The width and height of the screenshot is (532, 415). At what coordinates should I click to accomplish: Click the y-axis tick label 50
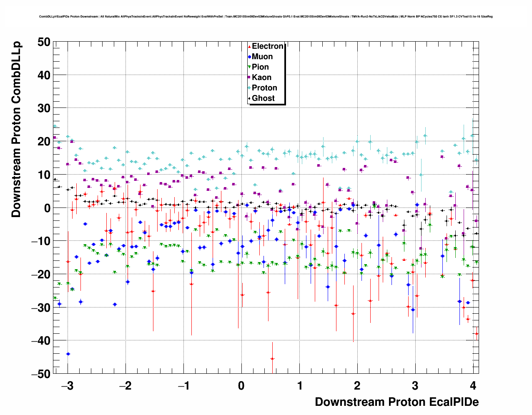click(x=43, y=42)
